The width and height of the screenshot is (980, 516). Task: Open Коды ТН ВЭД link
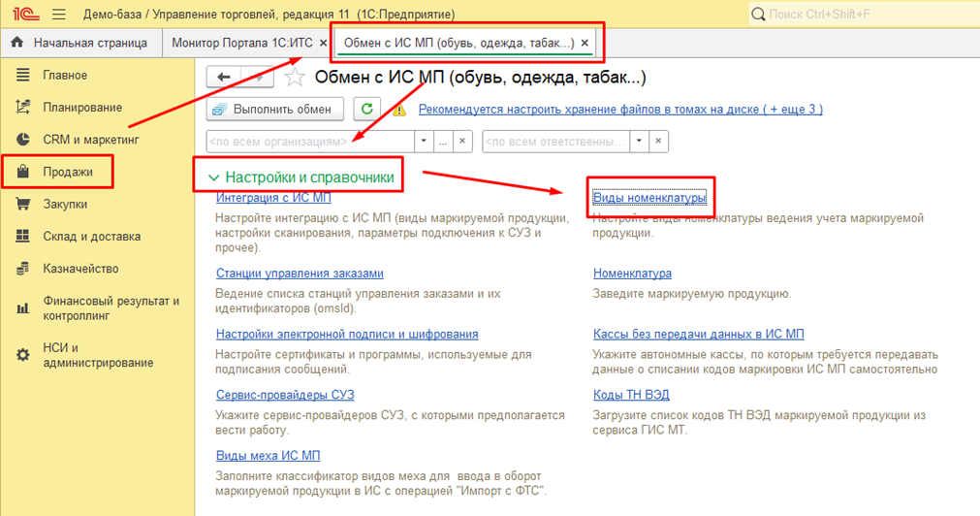631,395
